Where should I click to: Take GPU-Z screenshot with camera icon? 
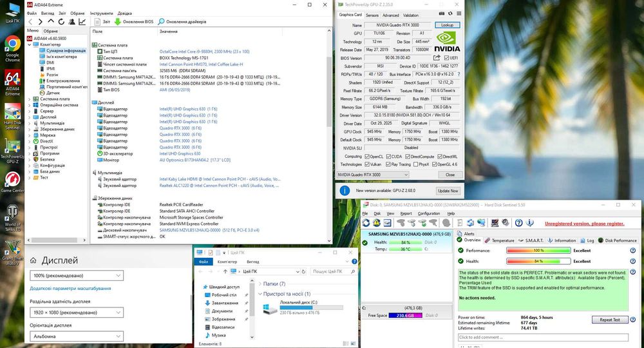pos(442,14)
